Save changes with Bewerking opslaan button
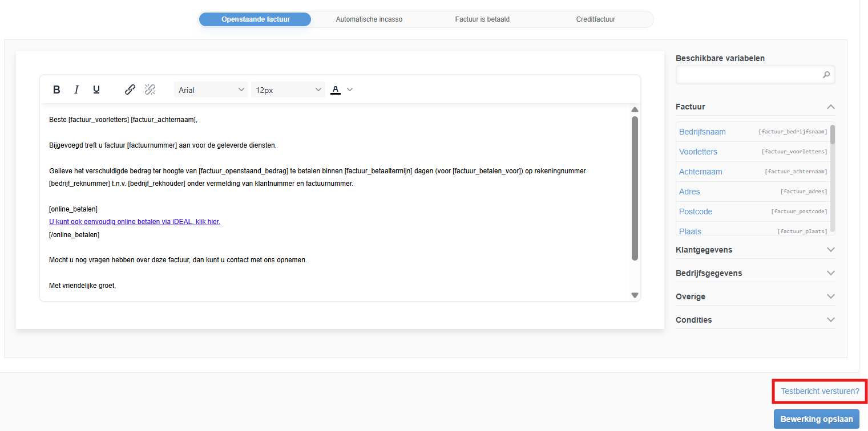Image resolution: width=868 pixels, height=431 pixels. pos(816,419)
